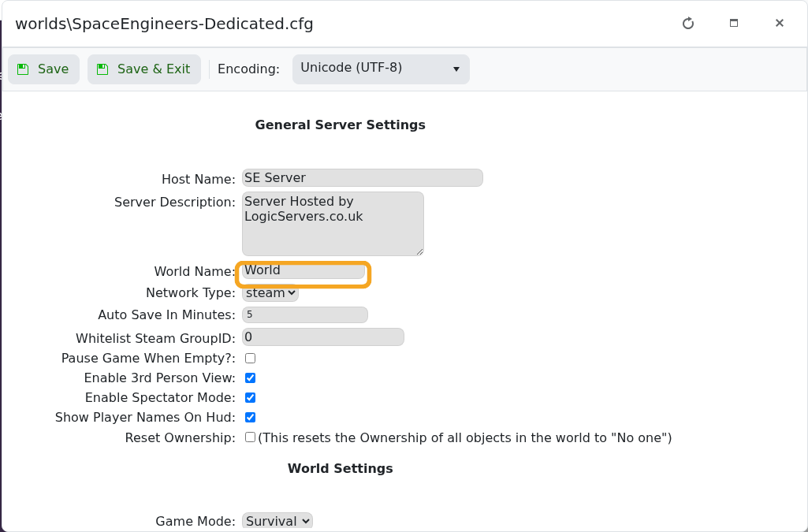
Task: Click the file title worlds\SpaceEngineers-Dedicated.cfg
Action: tap(165, 24)
